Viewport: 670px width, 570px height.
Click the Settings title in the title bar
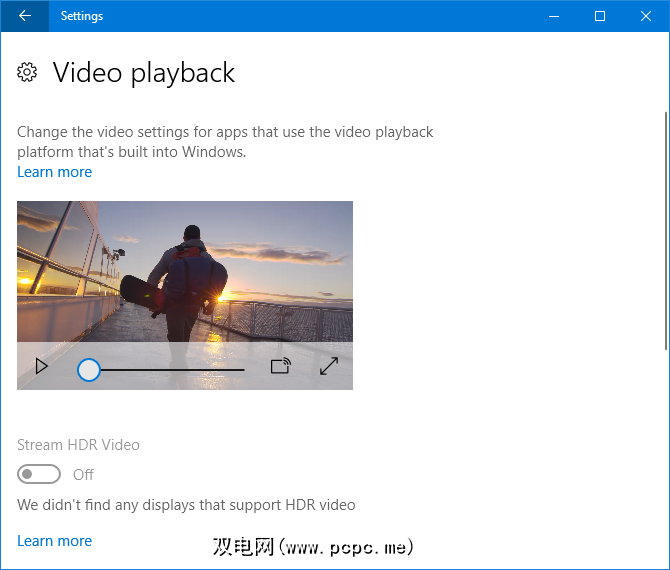[x=81, y=16]
